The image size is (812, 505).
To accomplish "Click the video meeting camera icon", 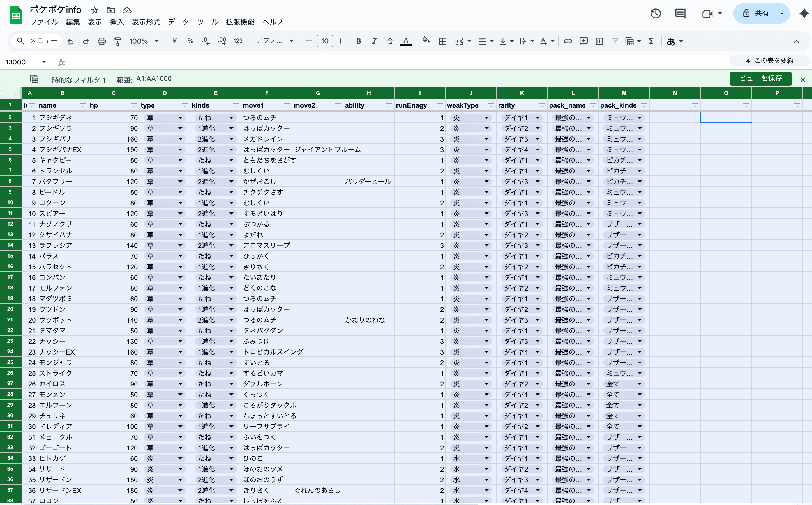I will point(707,13).
